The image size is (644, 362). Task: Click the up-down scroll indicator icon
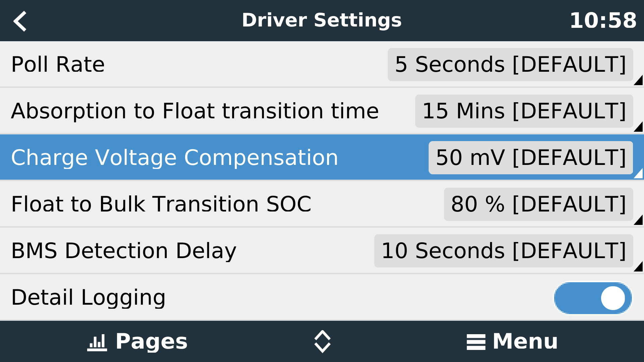tap(322, 342)
